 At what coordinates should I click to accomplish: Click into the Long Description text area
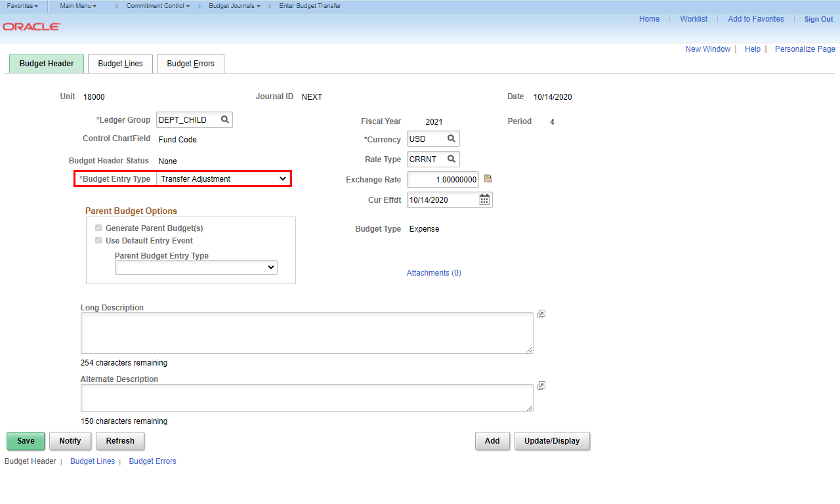[306, 333]
